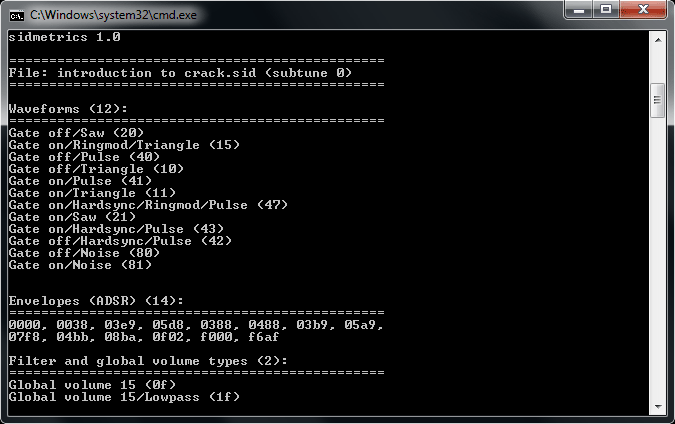The height and width of the screenshot is (424, 675).
Task: Open the cmd.exe system menu icon
Action: [x=17, y=16]
